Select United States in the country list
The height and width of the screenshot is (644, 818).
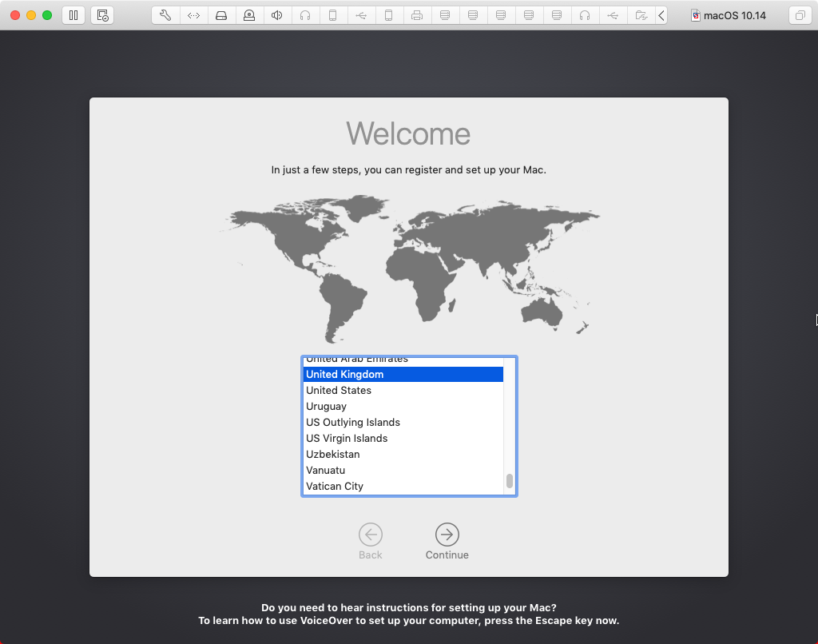(338, 391)
